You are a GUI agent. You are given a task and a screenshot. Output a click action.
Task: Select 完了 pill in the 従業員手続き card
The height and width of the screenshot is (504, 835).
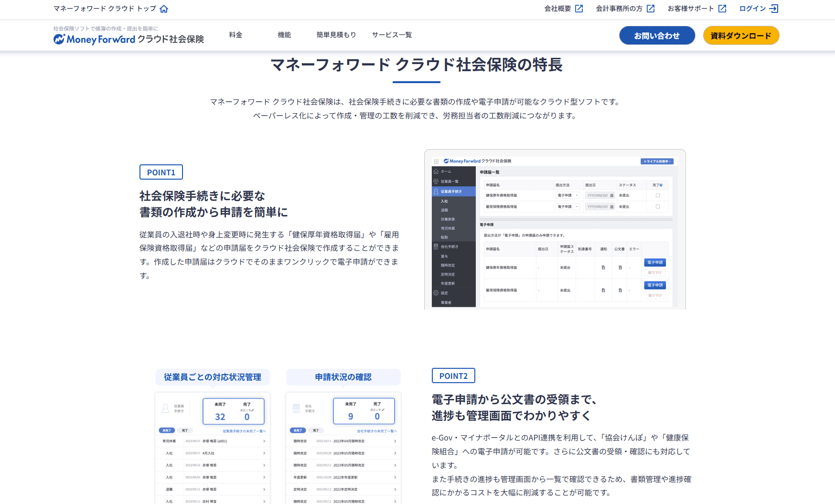point(185,430)
